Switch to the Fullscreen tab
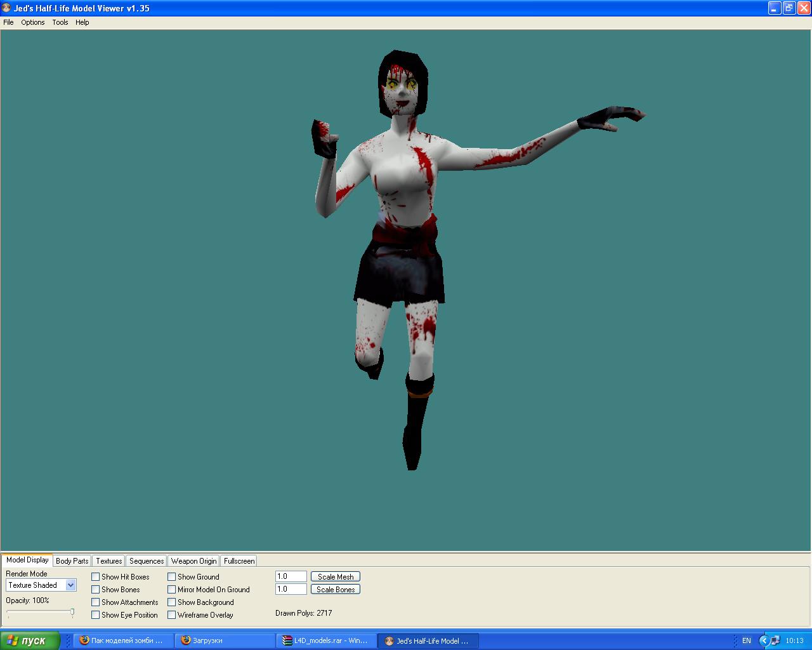812x650 pixels. coord(239,561)
